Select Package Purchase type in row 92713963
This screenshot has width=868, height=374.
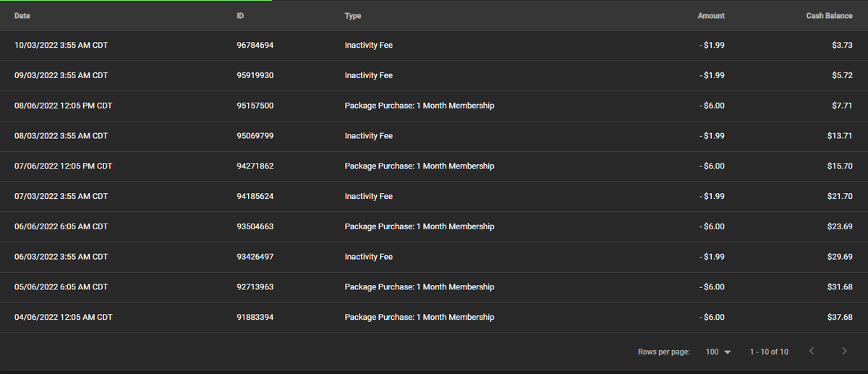point(420,287)
